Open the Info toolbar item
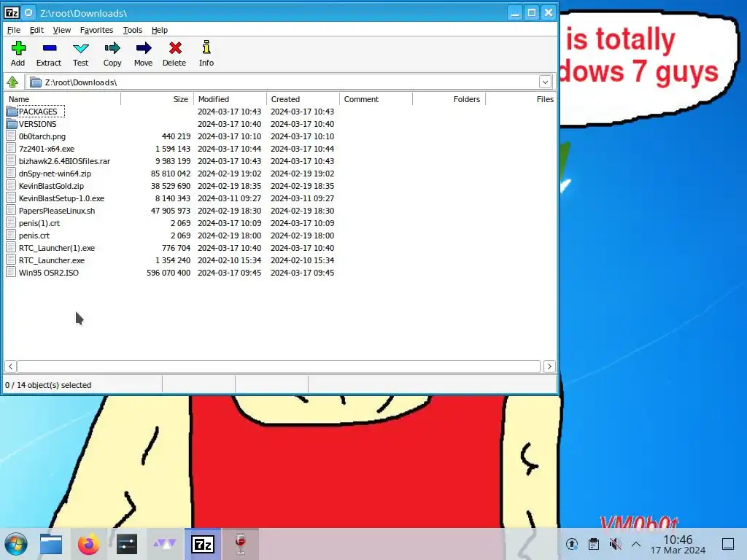This screenshot has height=560, width=747. point(206,53)
